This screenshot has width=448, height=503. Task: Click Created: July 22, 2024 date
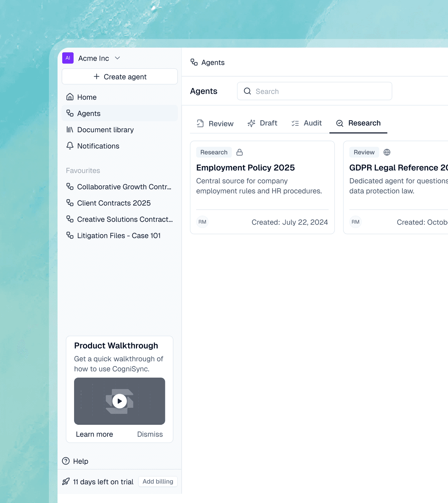290,222
